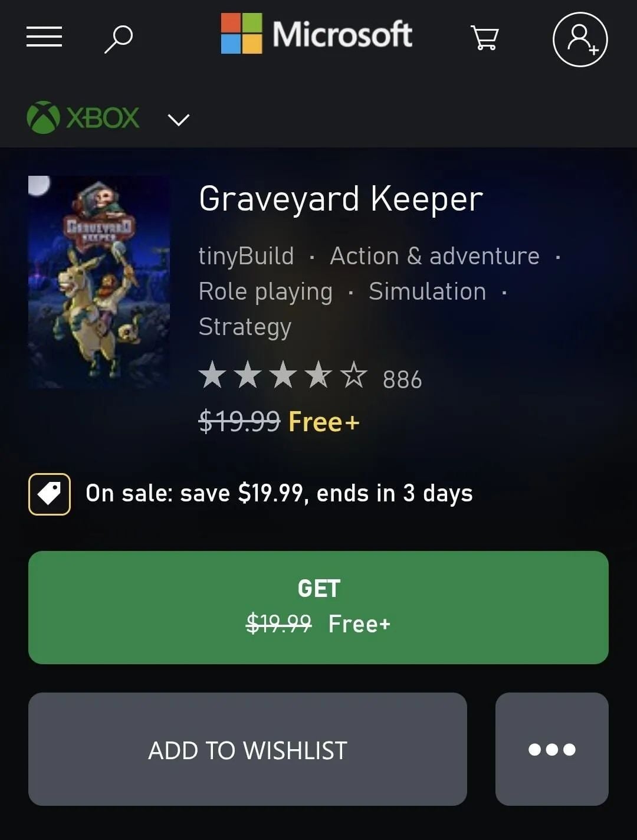Select the Strategy category link
The height and width of the screenshot is (840, 637).
[245, 327]
